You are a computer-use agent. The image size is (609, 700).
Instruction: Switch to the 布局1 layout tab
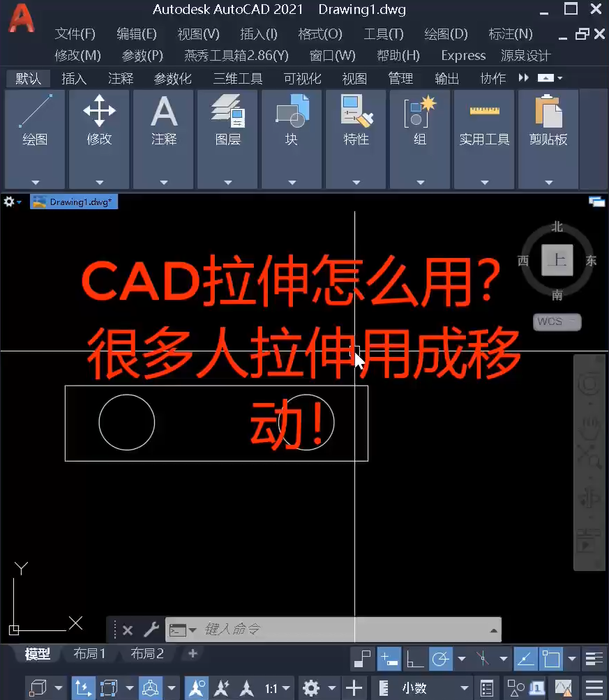coord(89,653)
